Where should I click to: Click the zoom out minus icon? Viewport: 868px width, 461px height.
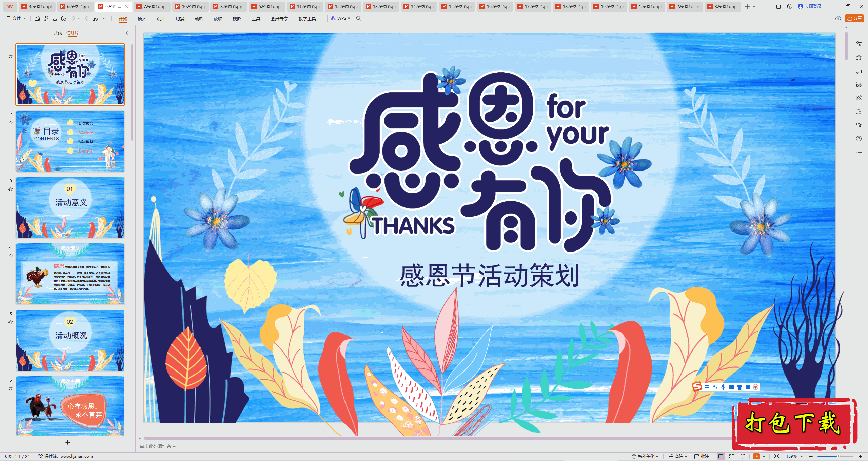pos(811,456)
